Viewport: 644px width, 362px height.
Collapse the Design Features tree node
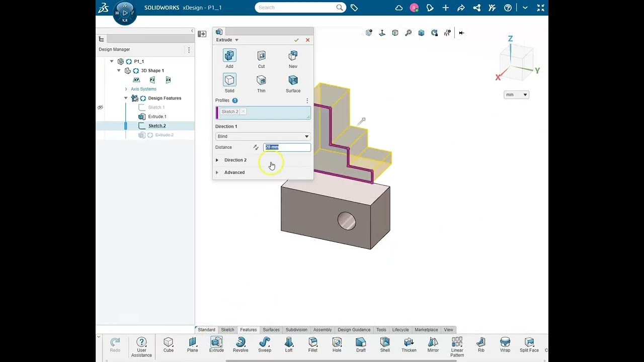[126, 98]
